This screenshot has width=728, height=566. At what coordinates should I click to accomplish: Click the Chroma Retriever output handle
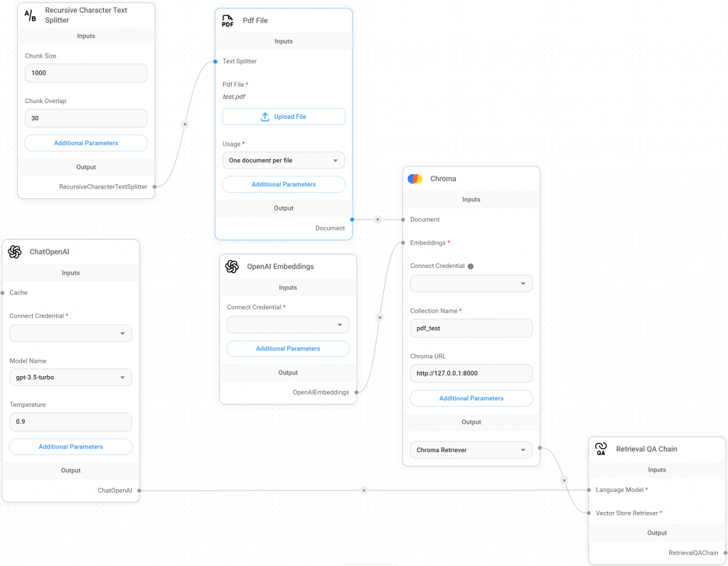click(540, 448)
